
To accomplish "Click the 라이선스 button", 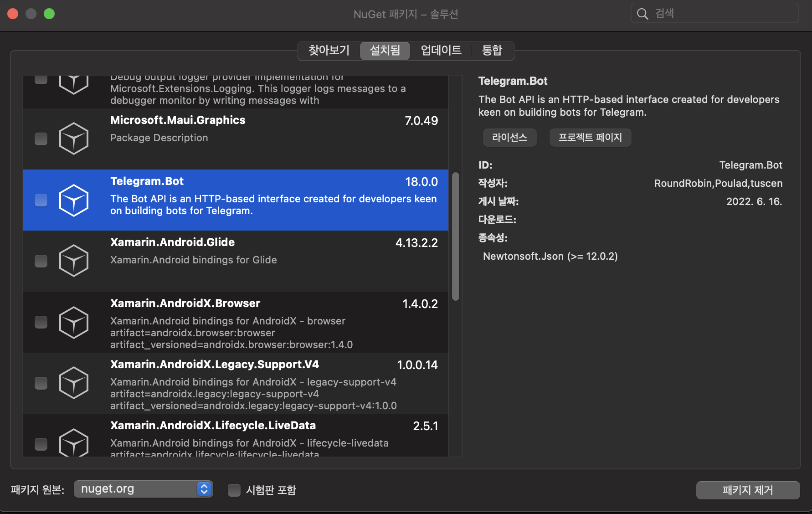I will click(x=509, y=137).
